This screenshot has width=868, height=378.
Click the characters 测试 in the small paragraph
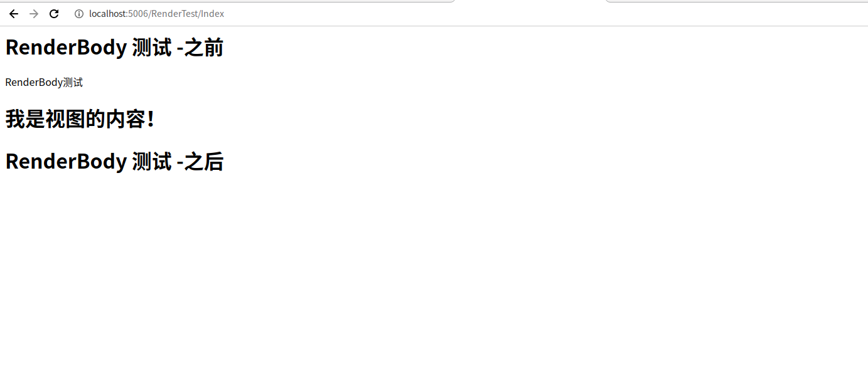[x=73, y=82]
